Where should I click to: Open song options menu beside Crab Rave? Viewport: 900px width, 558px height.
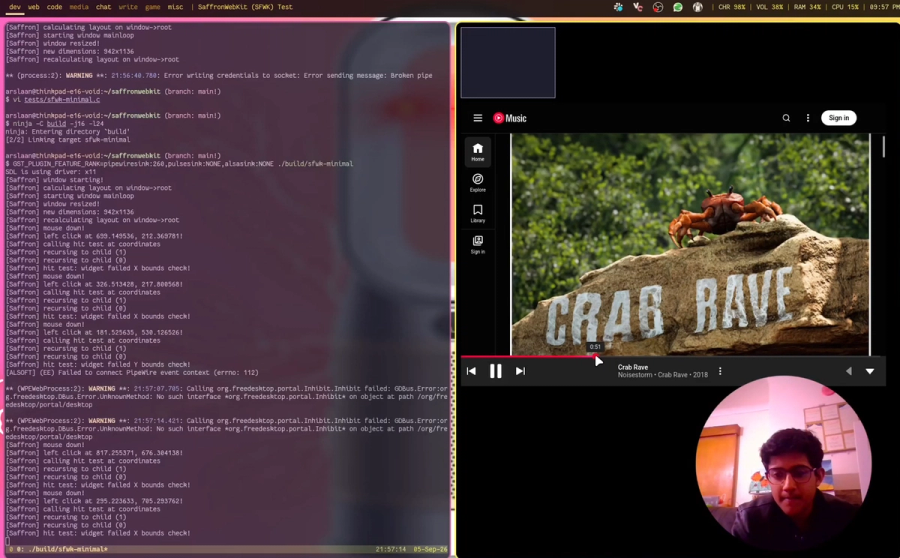[x=720, y=371]
